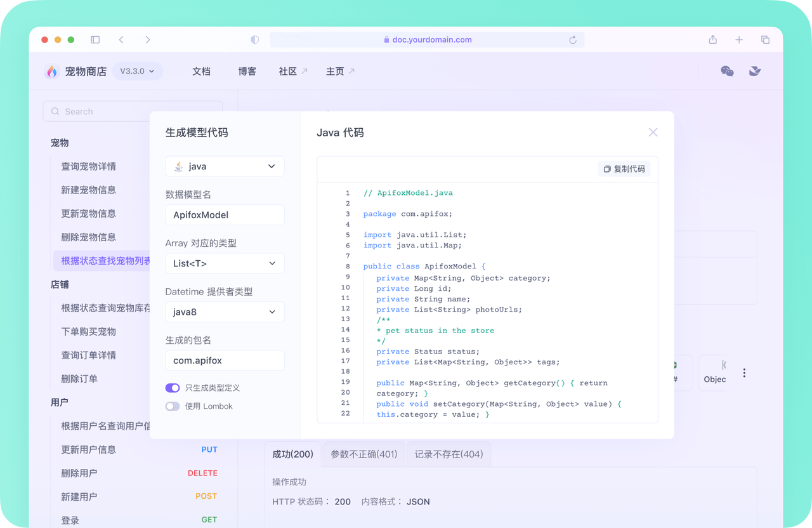Open the 文档 nav item
The image size is (812, 528).
point(201,71)
